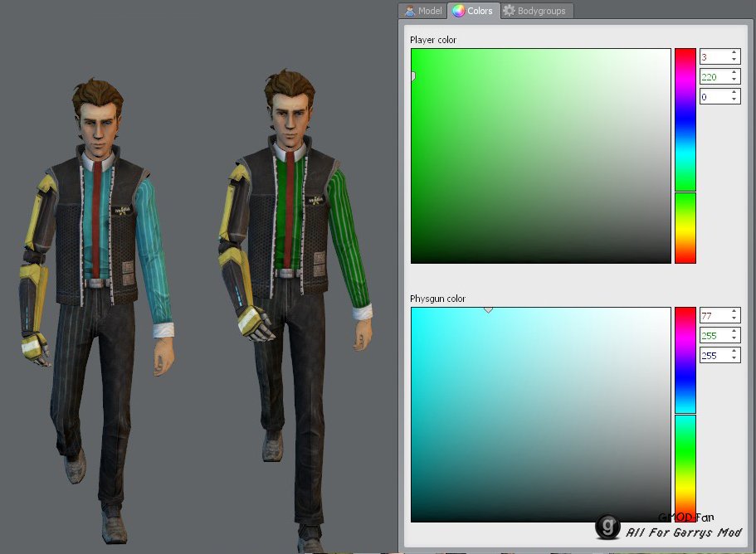Switch to the Model tab
The width and height of the screenshot is (756, 554).
[423, 11]
